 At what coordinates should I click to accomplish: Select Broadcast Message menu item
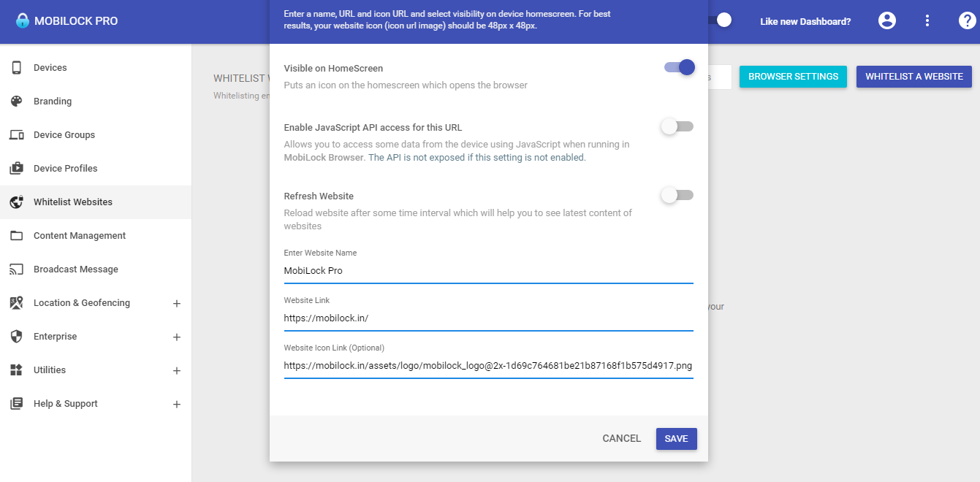click(96, 269)
